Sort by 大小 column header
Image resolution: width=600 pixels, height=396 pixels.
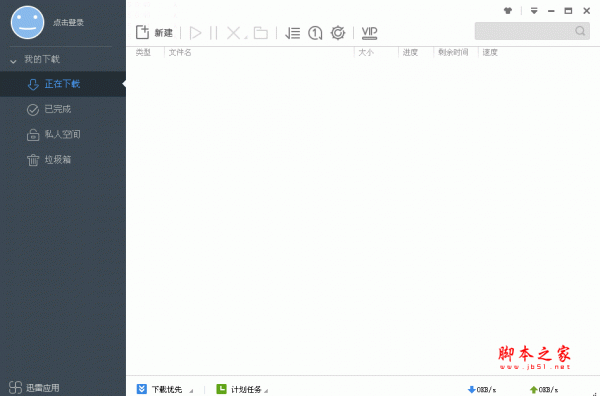tap(366, 52)
